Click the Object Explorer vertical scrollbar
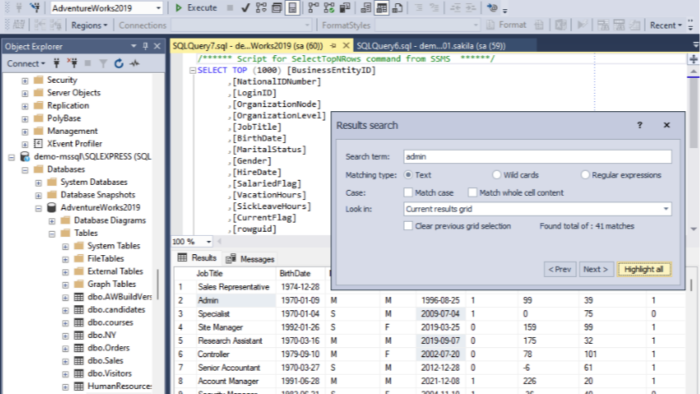 158,286
